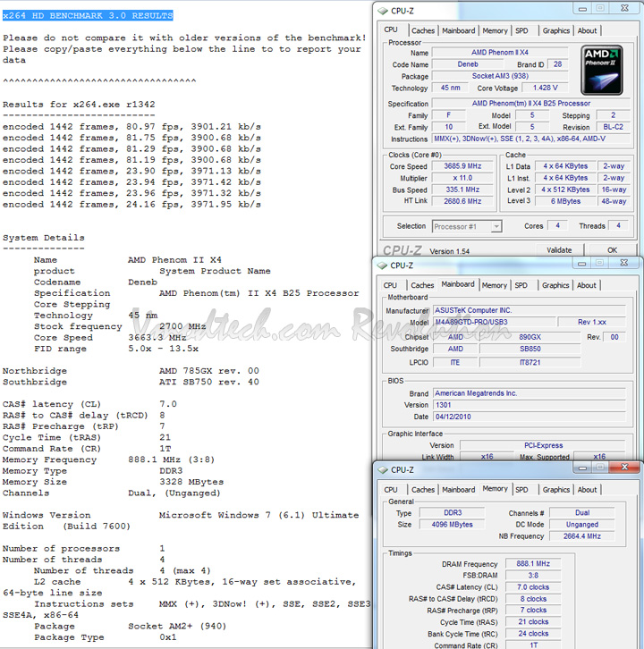Click the BL-C2 revision value
Screen dimensions: 644x649
613,127
